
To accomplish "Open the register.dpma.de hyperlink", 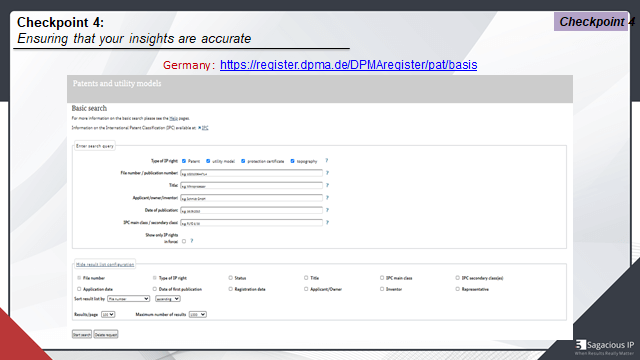I will click(x=349, y=65).
